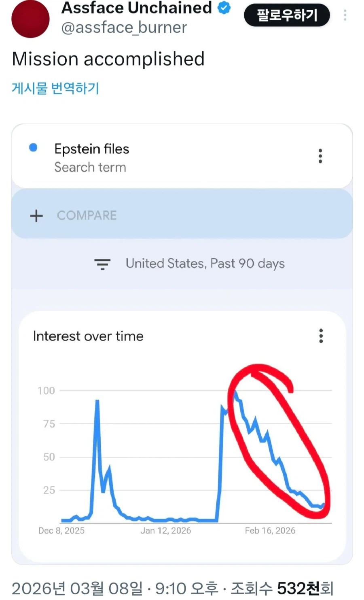Click the post timestamp 2026년 03월 08일
The height and width of the screenshot is (600, 364).
77,588
